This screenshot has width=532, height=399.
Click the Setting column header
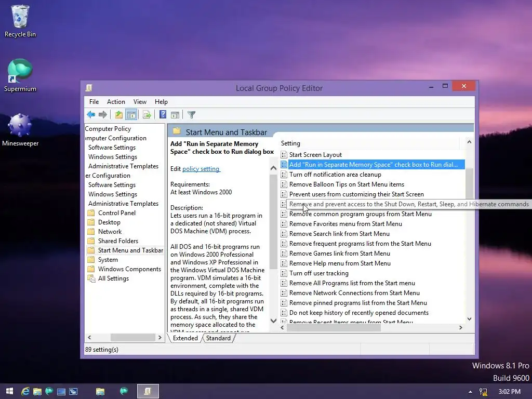coord(369,143)
